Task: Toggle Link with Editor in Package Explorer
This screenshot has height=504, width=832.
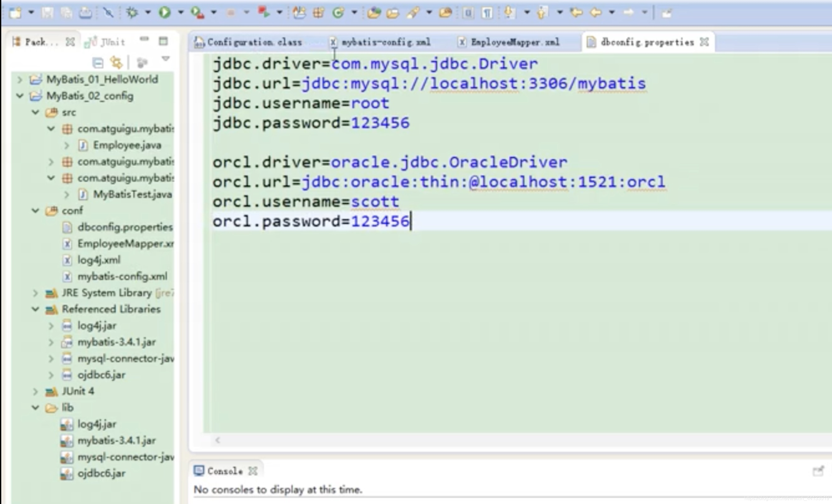Action: point(116,63)
